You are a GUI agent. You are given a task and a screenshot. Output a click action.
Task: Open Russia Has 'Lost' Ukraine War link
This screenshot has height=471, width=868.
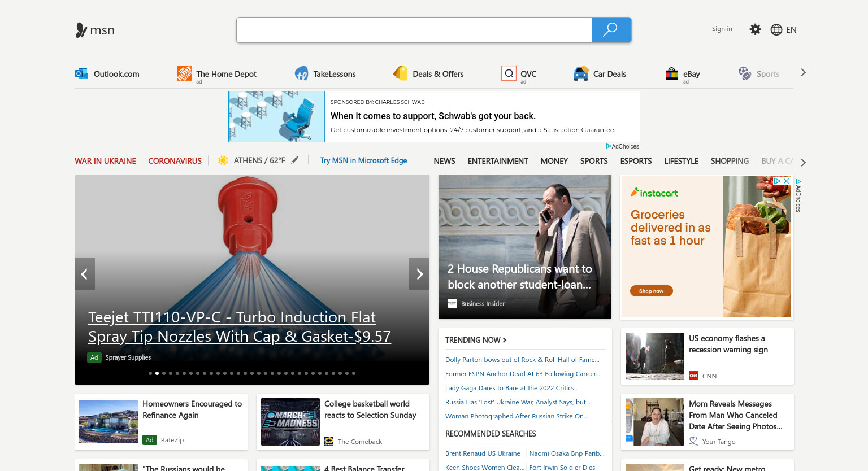518,402
